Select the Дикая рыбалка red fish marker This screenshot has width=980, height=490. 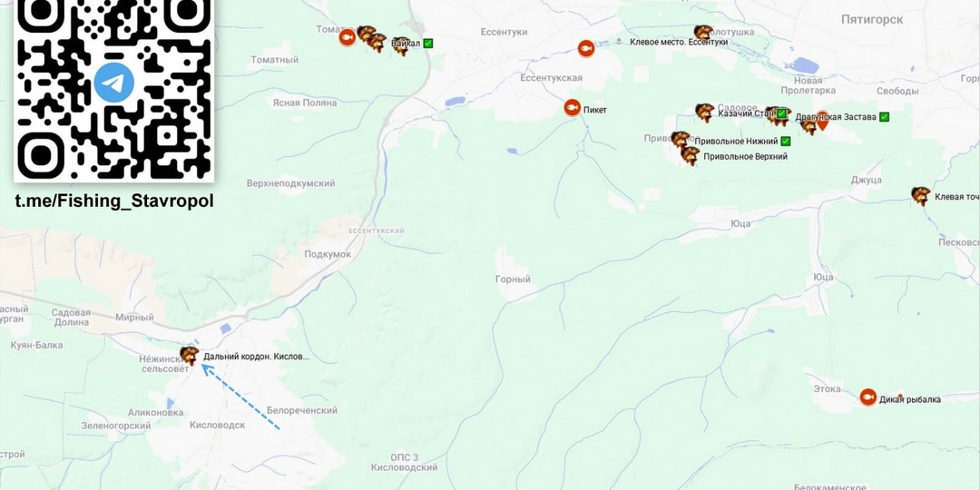[867, 397]
